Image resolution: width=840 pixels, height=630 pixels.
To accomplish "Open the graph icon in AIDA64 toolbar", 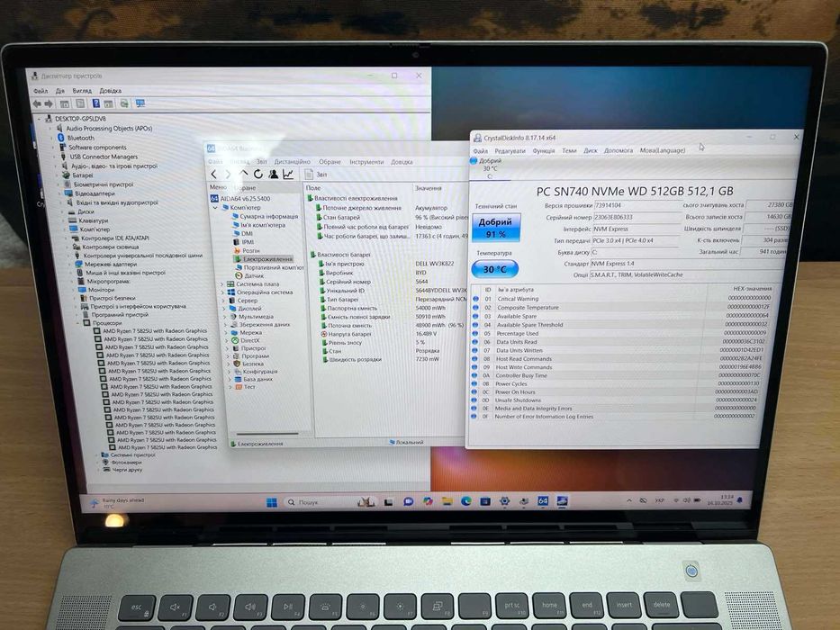I will point(288,174).
